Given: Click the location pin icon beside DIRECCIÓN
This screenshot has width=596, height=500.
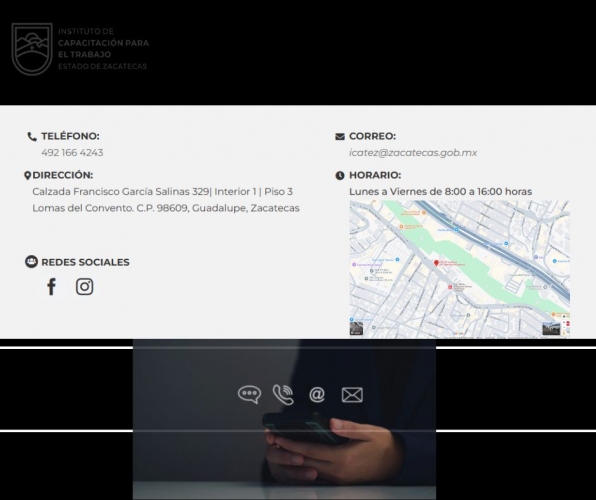Looking at the screenshot, I should click(x=27, y=175).
